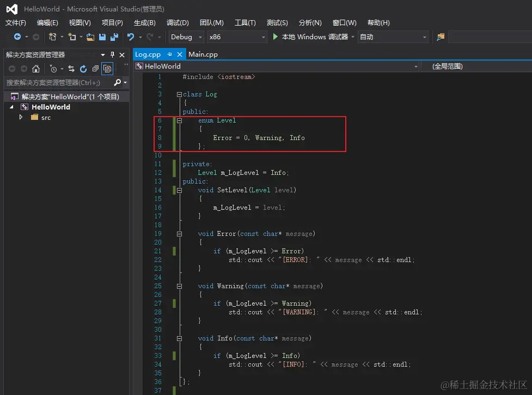Open the 帮助(H) menu

(378, 23)
